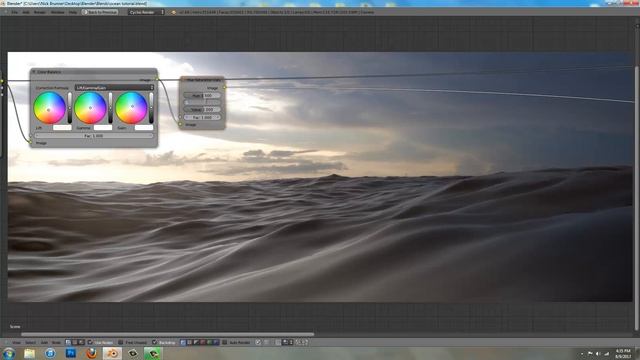Click the Color Balance Image input socket
640x360 pixels.
click(x=30, y=142)
